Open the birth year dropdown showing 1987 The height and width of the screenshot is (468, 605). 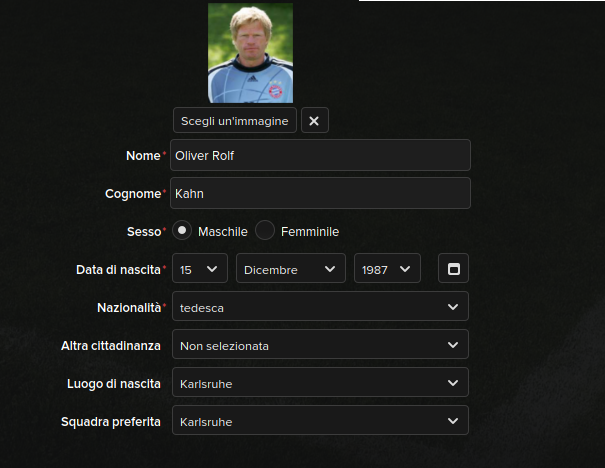point(387,269)
